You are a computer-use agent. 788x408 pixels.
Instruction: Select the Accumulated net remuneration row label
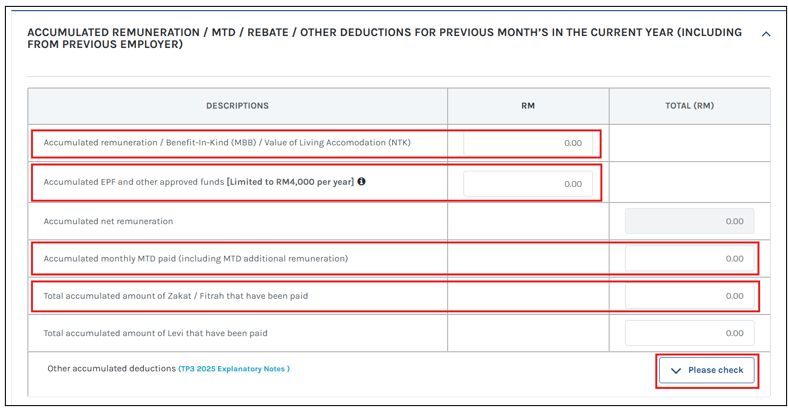109,221
